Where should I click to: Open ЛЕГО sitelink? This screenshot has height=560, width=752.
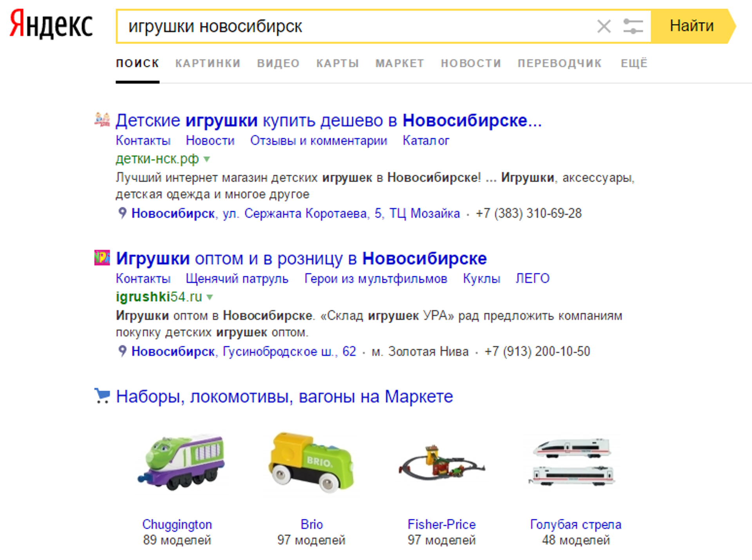coord(533,278)
